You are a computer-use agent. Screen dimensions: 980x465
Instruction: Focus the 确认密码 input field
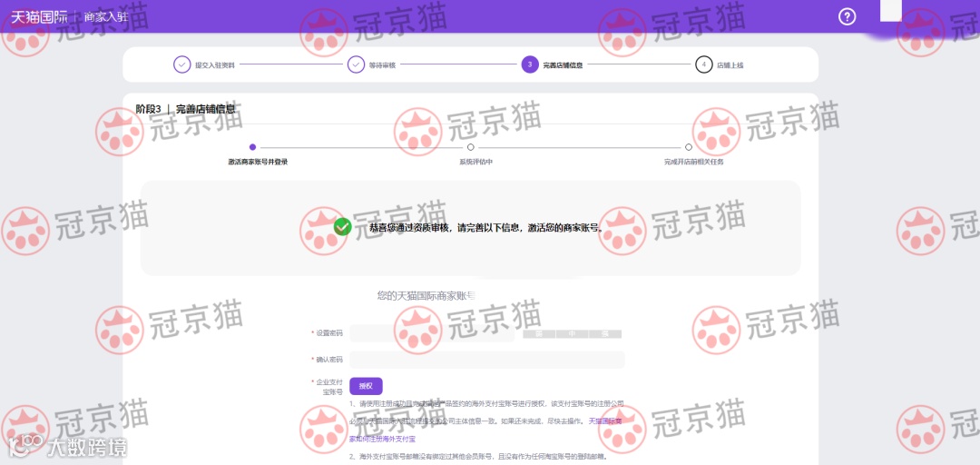(x=487, y=360)
